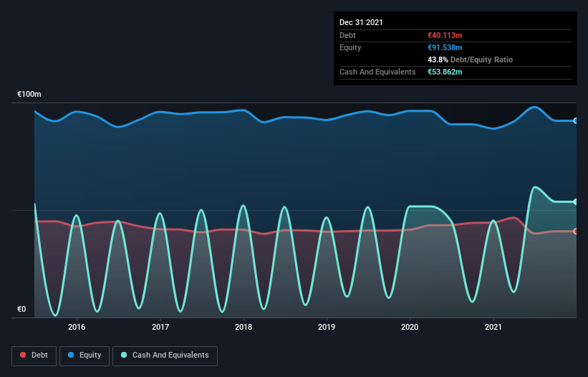Toggle the Debt series legend button
Image resolution: width=588 pixels, height=377 pixels.
click(x=34, y=355)
